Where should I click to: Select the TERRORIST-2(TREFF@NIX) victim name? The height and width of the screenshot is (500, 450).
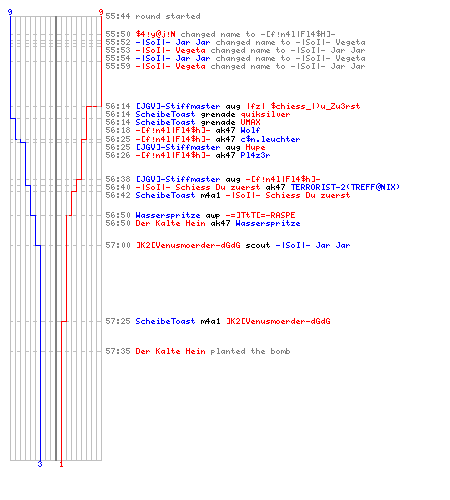click(345, 187)
